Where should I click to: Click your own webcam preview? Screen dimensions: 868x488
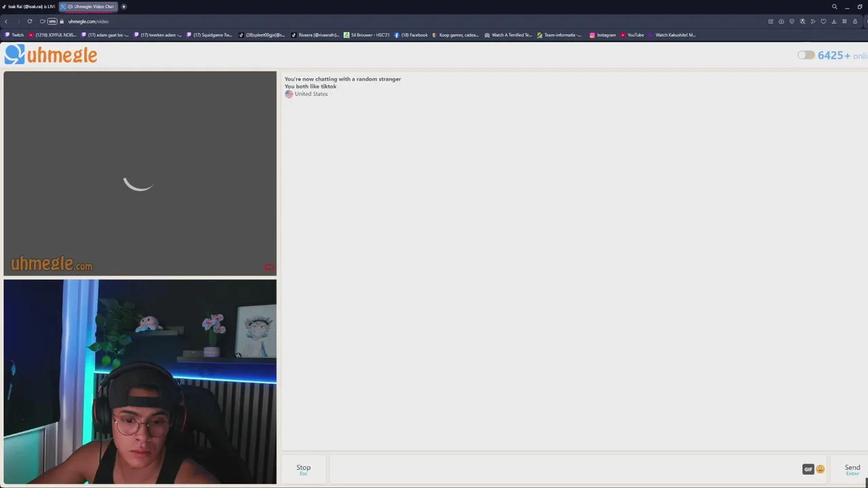[x=140, y=382]
